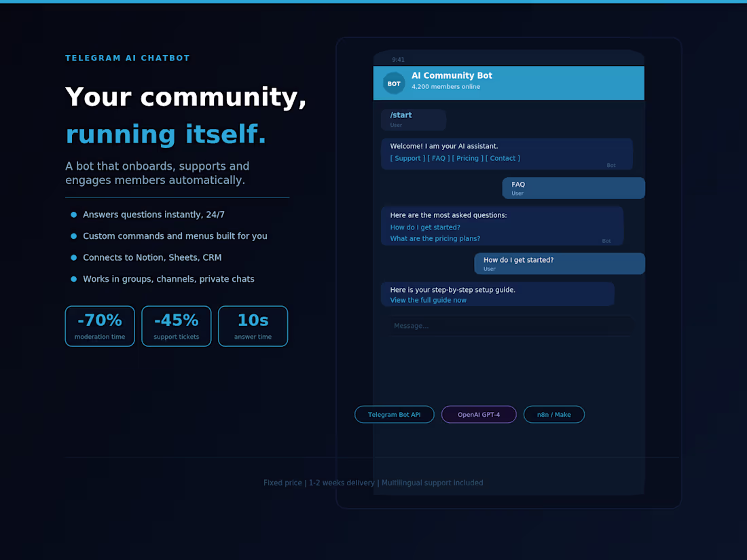Click the bullet dot next to 'Connects to Notion'

click(x=73, y=257)
